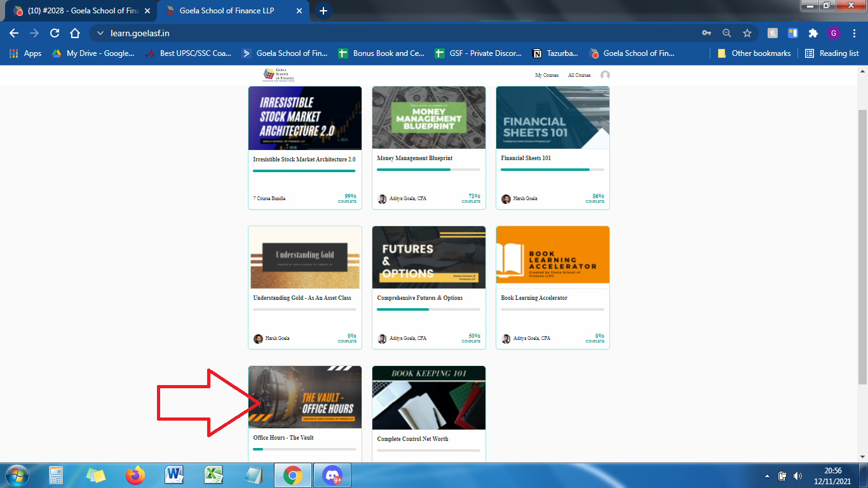Open Discord from the taskbar

332,475
